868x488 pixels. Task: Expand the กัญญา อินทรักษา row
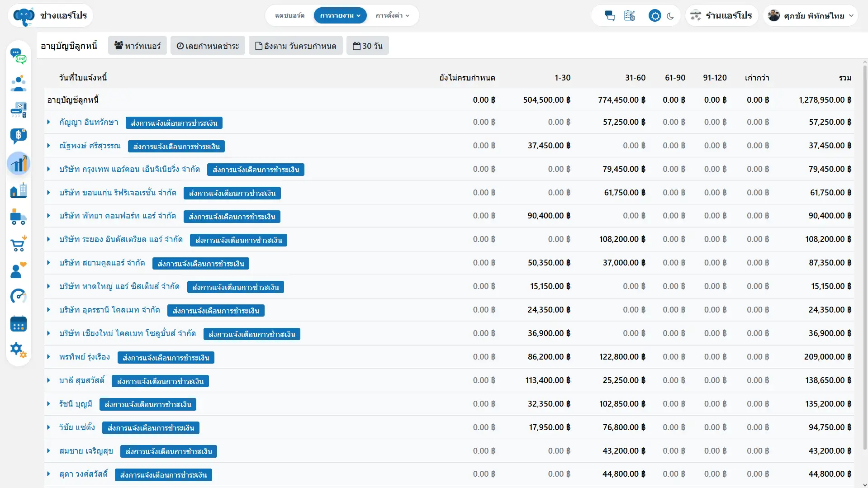(48, 122)
